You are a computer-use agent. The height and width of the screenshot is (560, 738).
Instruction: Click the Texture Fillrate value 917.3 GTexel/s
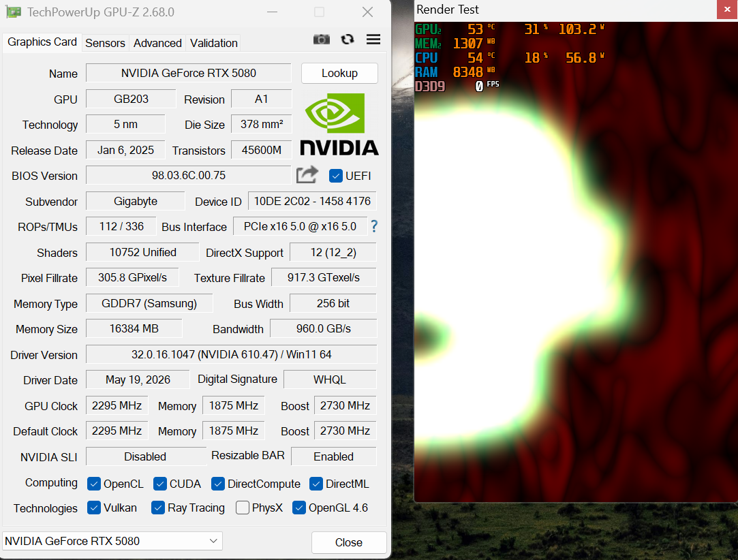[x=324, y=278]
